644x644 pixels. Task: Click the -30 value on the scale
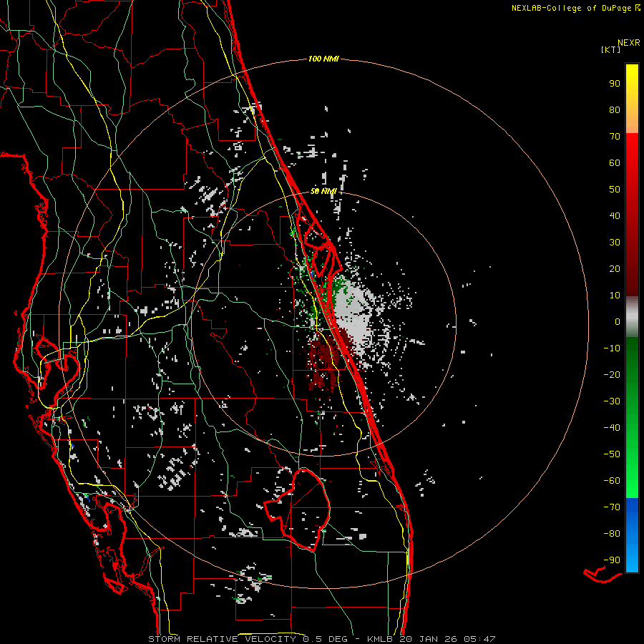[612, 401]
